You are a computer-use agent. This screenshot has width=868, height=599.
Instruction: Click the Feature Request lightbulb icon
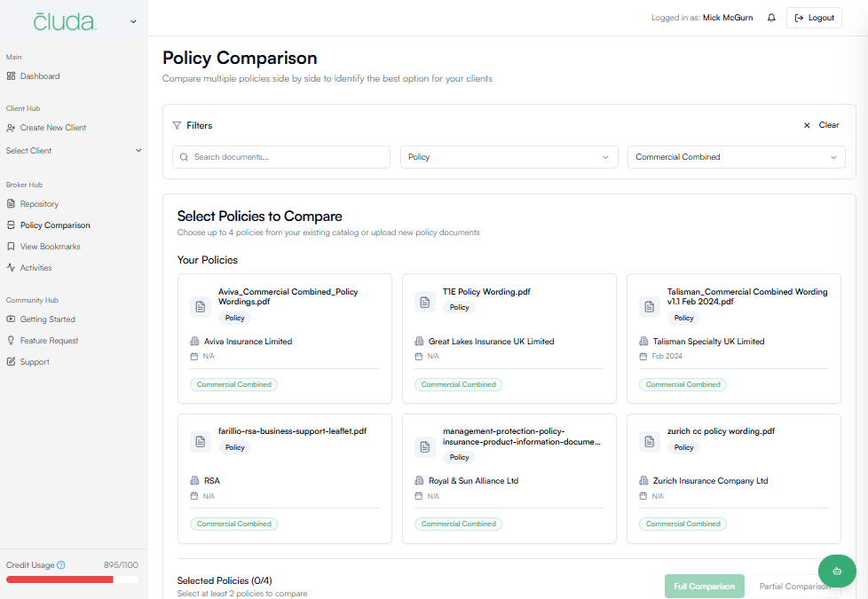(11, 341)
